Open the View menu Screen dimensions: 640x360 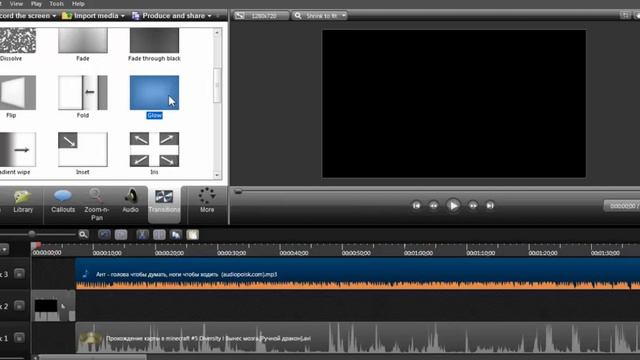tap(16, 4)
